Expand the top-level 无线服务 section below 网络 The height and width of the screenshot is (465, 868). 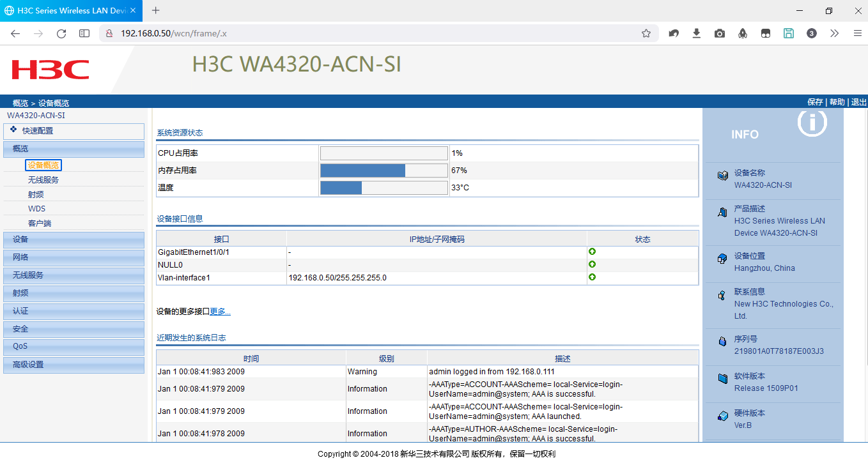click(x=74, y=275)
